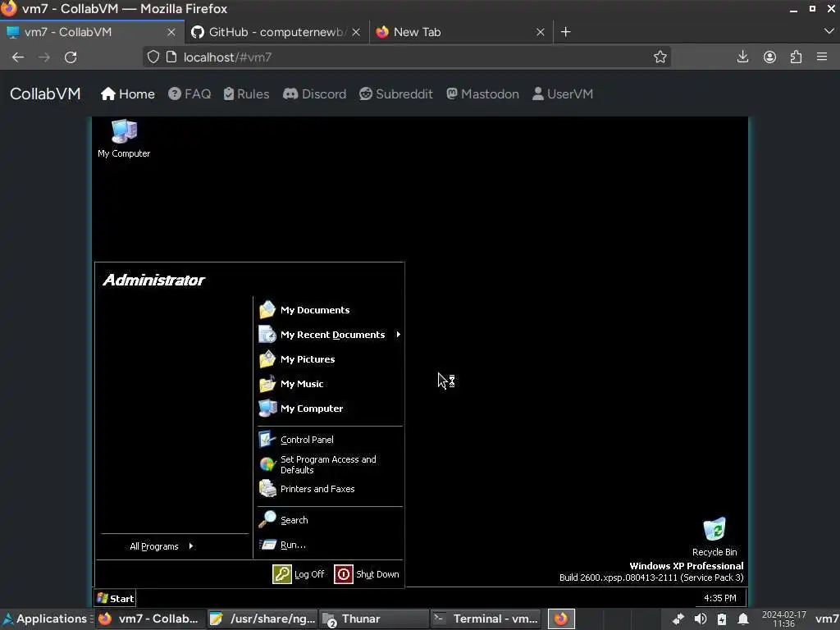
Task: Open Firefox extensions menu
Action: [x=796, y=57]
